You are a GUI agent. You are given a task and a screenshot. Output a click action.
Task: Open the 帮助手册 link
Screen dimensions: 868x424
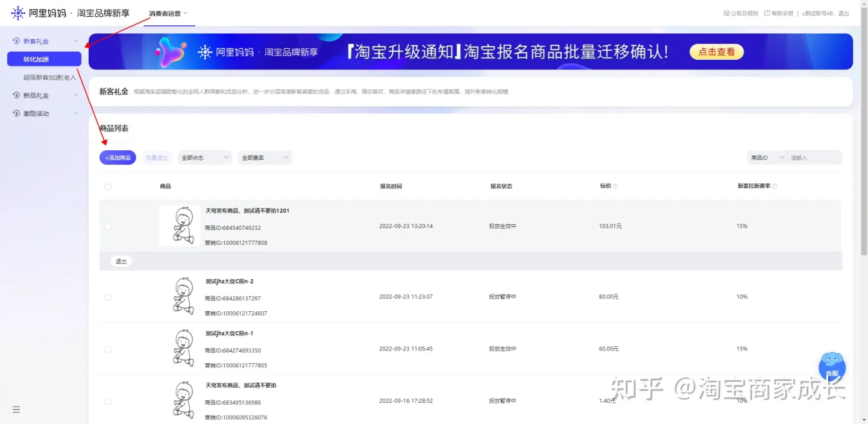(x=782, y=13)
